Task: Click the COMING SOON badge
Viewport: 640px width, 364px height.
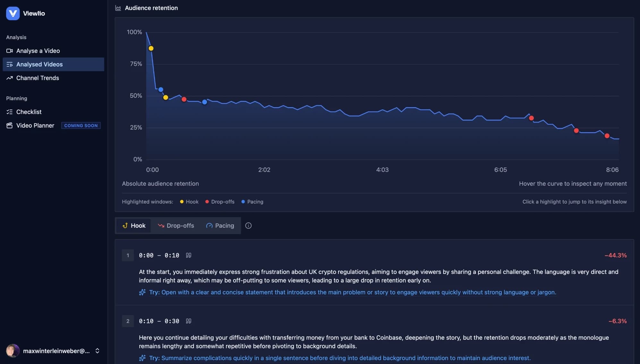Action: point(81,125)
